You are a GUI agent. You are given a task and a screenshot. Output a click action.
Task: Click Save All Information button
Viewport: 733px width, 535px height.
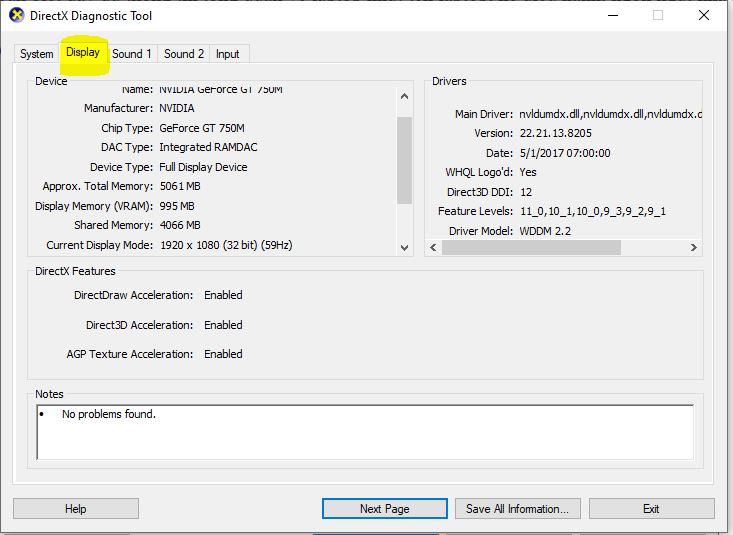[x=517, y=508]
